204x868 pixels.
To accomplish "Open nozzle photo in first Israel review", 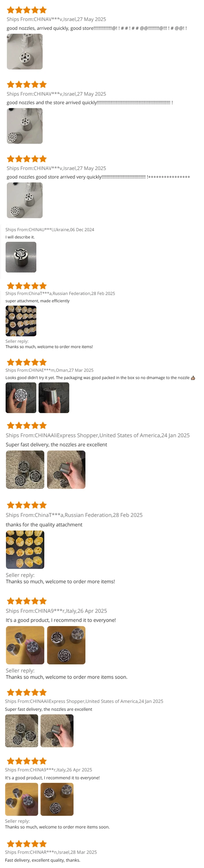I will click(25, 51).
